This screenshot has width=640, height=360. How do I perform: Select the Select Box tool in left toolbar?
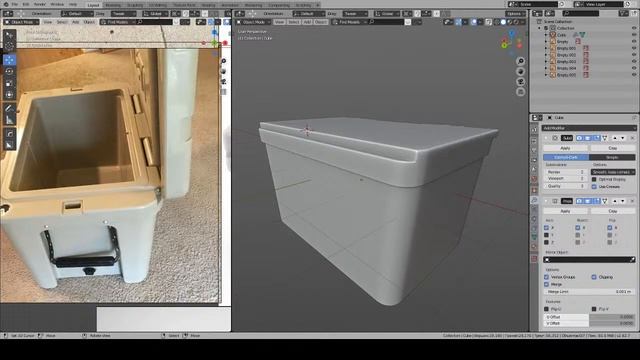point(9,36)
